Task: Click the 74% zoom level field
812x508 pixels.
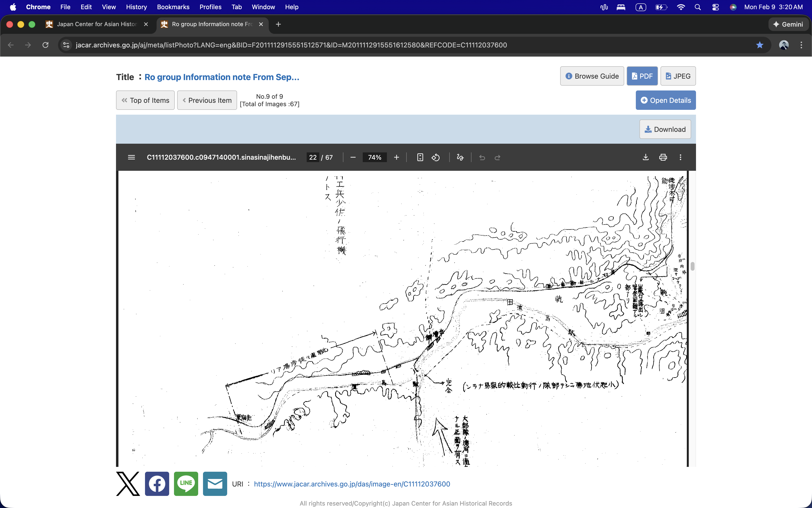Action: pyautogui.click(x=374, y=157)
